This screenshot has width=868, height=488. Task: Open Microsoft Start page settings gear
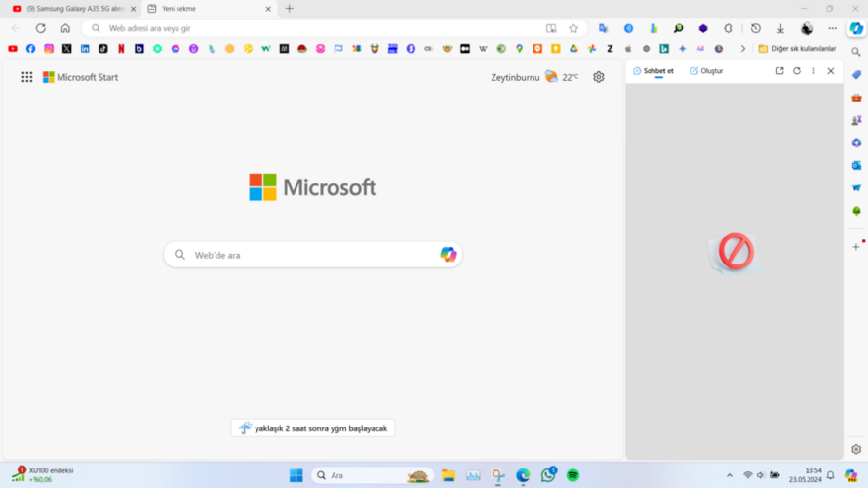tap(599, 77)
